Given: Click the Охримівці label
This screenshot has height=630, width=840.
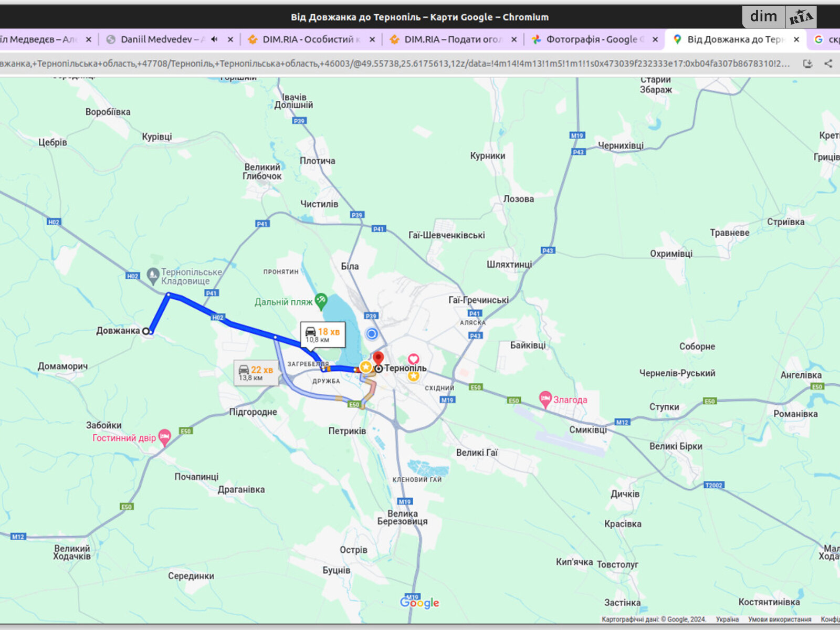Looking at the screenshot, I should click(x=671, y=254).
